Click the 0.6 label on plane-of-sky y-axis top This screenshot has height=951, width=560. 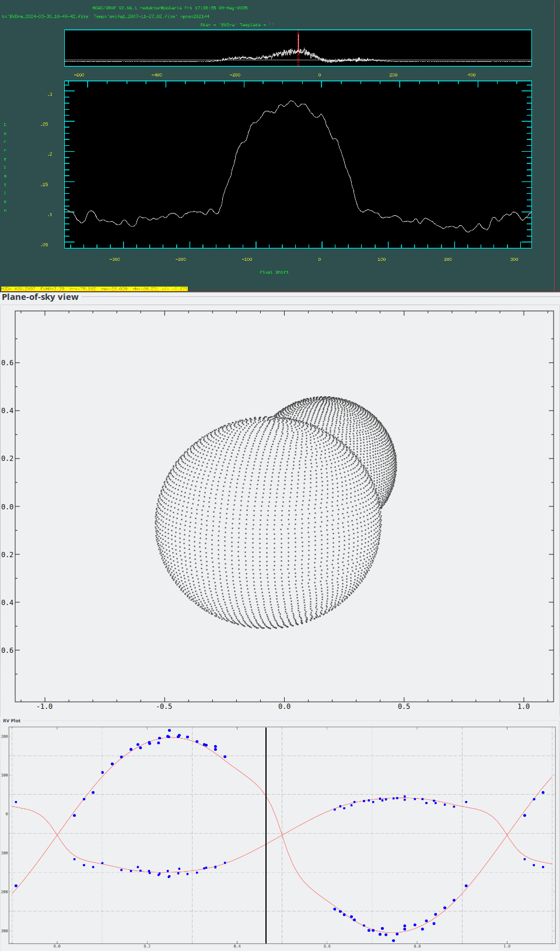coord(7,363)
